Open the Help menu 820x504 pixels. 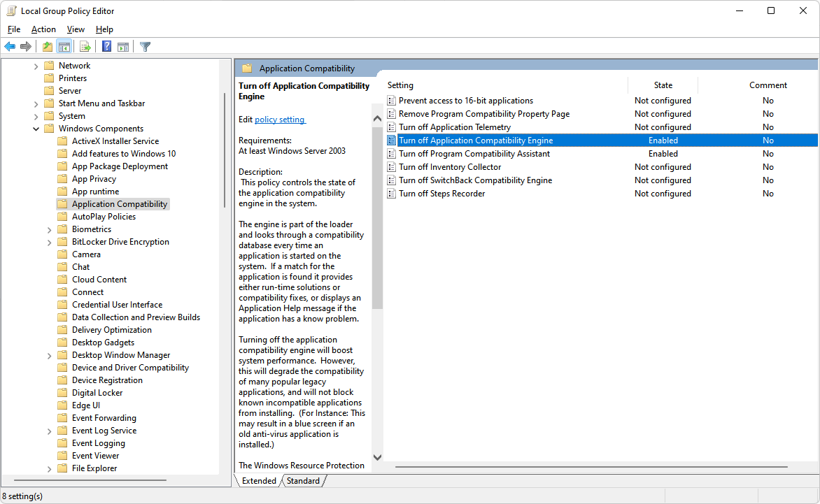[x=104, y=29]
